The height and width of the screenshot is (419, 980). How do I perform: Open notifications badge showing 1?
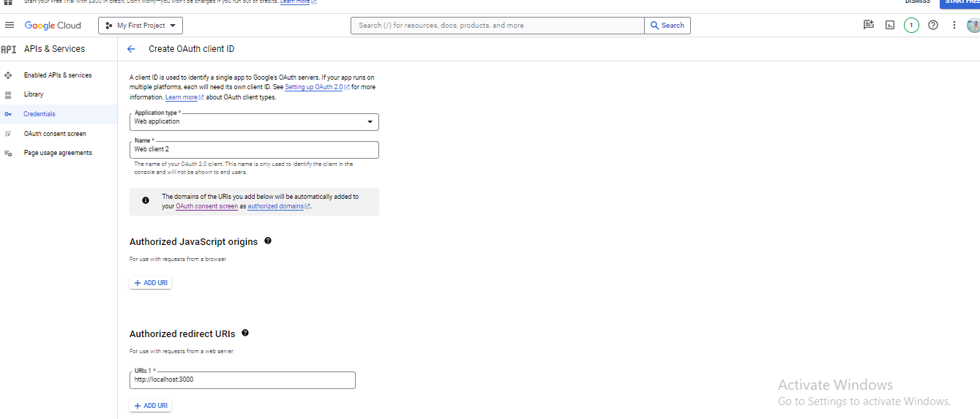910,26
